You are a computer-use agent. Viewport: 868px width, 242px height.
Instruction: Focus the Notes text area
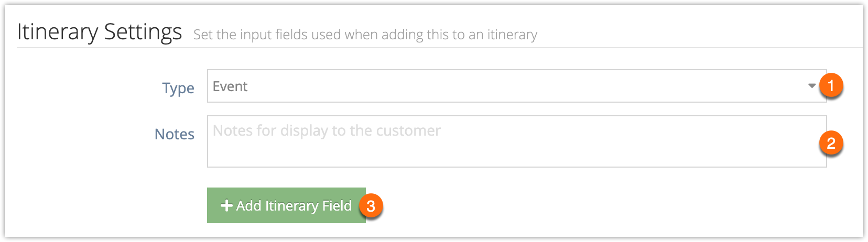(517, 141)
